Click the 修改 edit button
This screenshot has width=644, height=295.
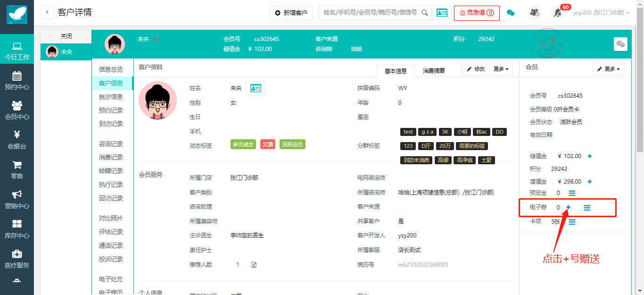coord(476,69)
